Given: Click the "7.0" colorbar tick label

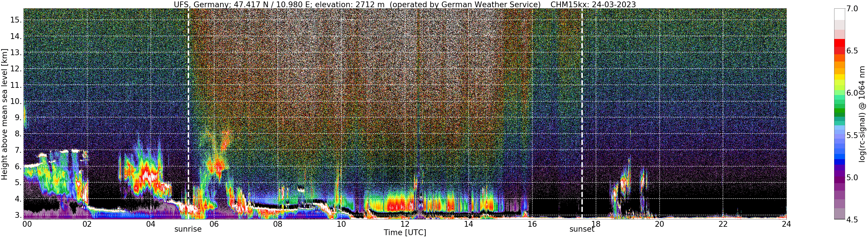Looking at the screenshot, I should click(x=852, y=9).
